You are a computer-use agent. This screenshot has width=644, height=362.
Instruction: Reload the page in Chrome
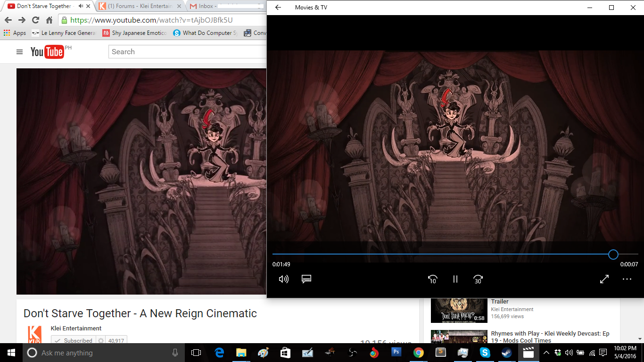pyautogui.click(x=35, y=20)
